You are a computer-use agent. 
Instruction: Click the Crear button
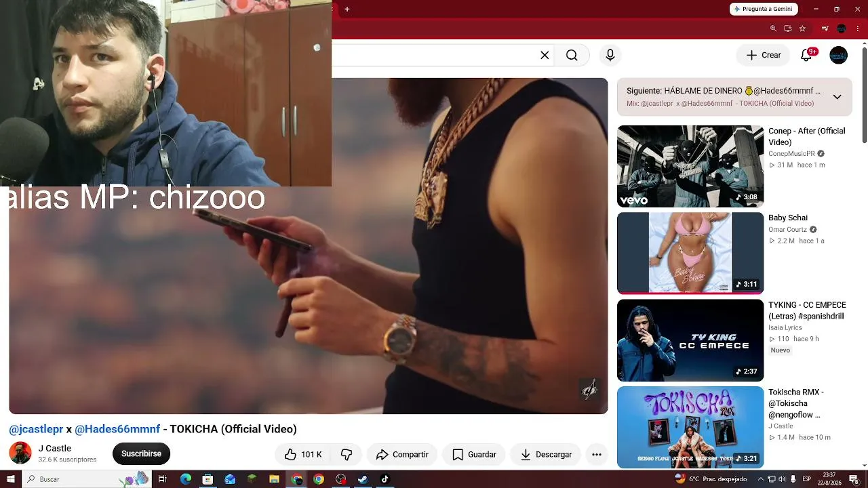(x=764, y=55)
